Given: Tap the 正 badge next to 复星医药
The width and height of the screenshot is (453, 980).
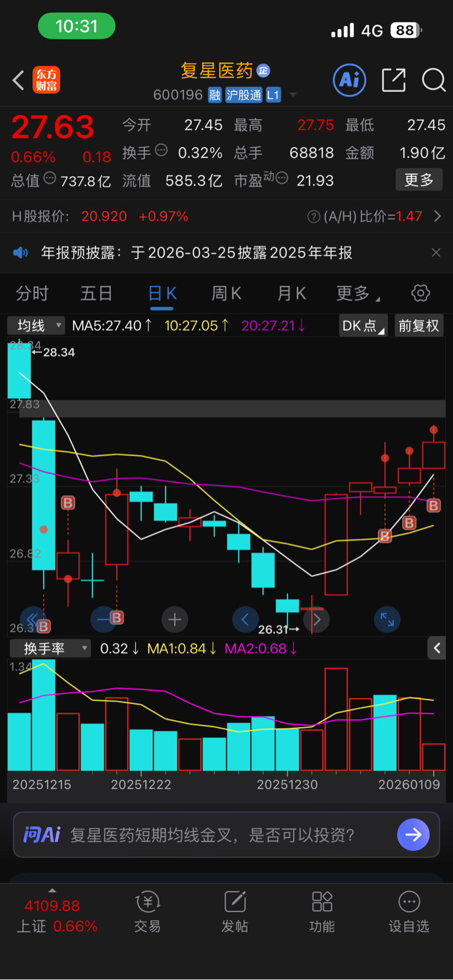Looking at the screenshot, I should (264, 71).
